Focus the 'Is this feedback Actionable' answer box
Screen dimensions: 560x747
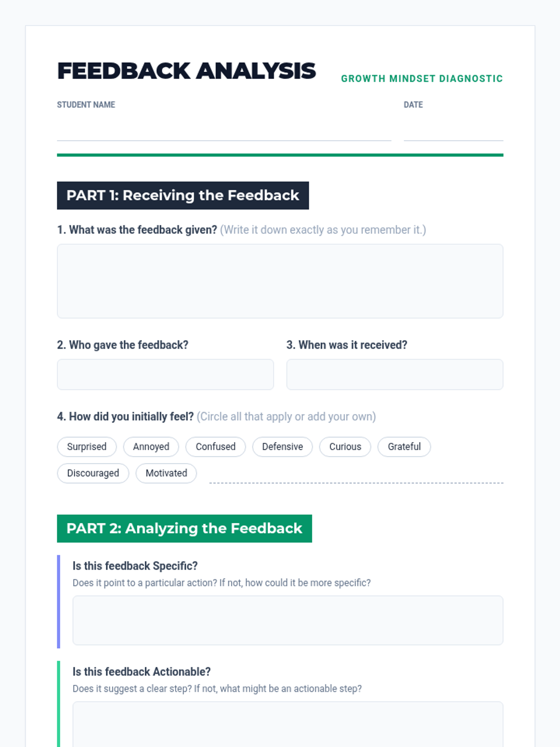[287, 724]
